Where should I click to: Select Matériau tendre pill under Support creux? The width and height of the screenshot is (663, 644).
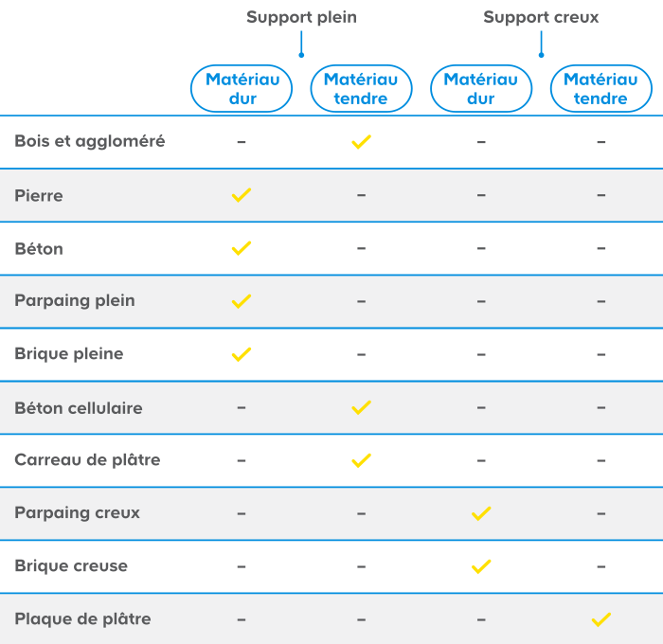[600, 88]
